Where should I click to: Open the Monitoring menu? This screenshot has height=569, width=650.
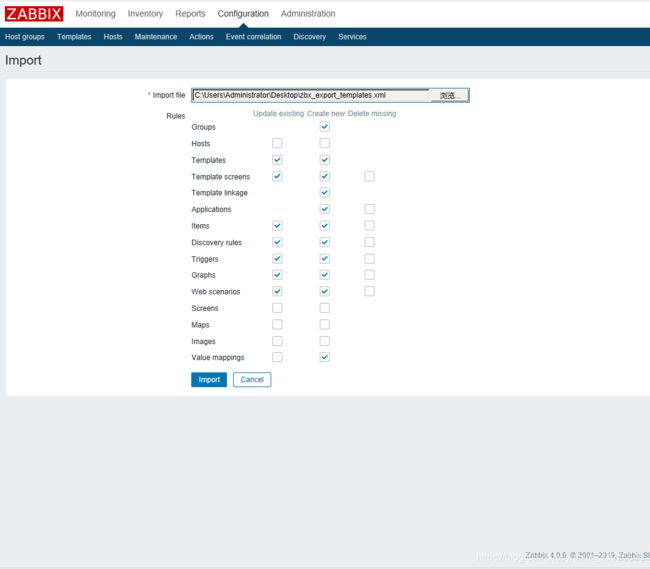tap(95, 14)
